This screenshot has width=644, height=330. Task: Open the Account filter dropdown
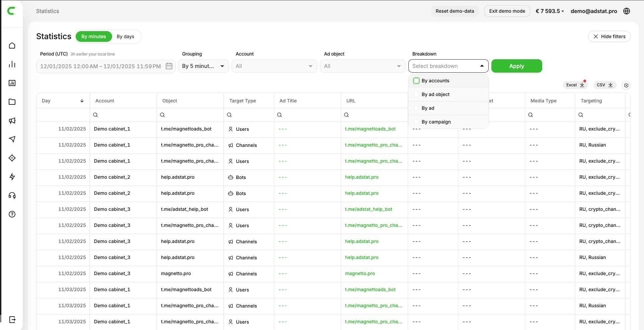(274, 66)
